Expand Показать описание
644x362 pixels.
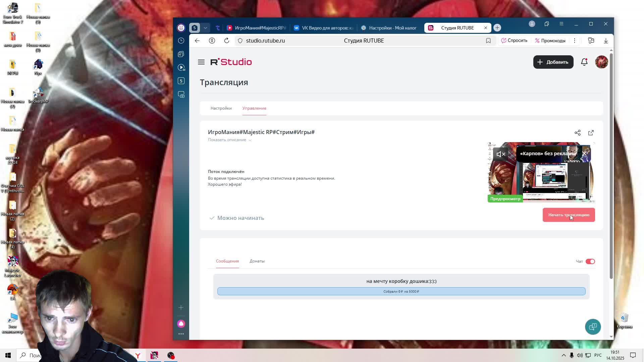click(x=229, y=140)
